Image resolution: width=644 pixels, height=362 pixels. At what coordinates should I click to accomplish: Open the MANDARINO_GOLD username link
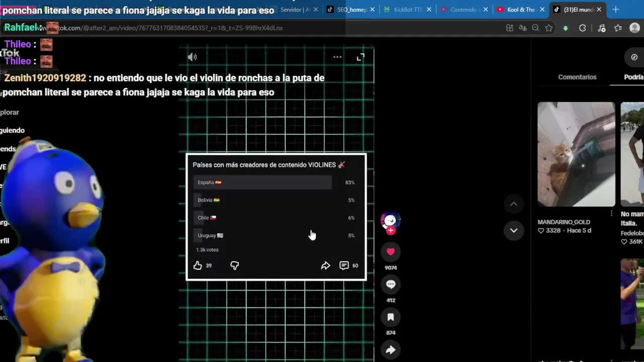[x=563, y=222]
